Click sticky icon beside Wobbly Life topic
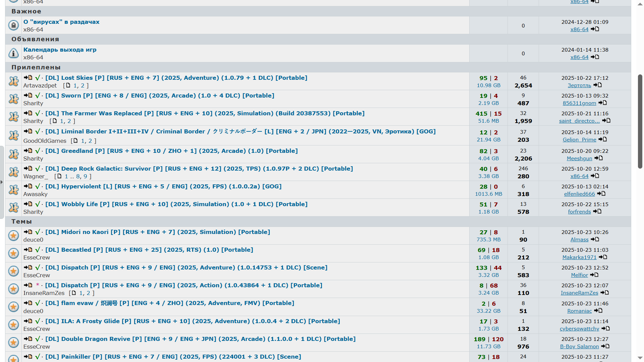 [x=13, y=207]
